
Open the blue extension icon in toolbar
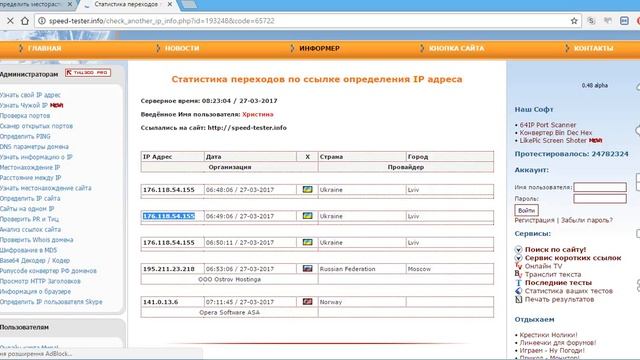click(x=624, y=21)
